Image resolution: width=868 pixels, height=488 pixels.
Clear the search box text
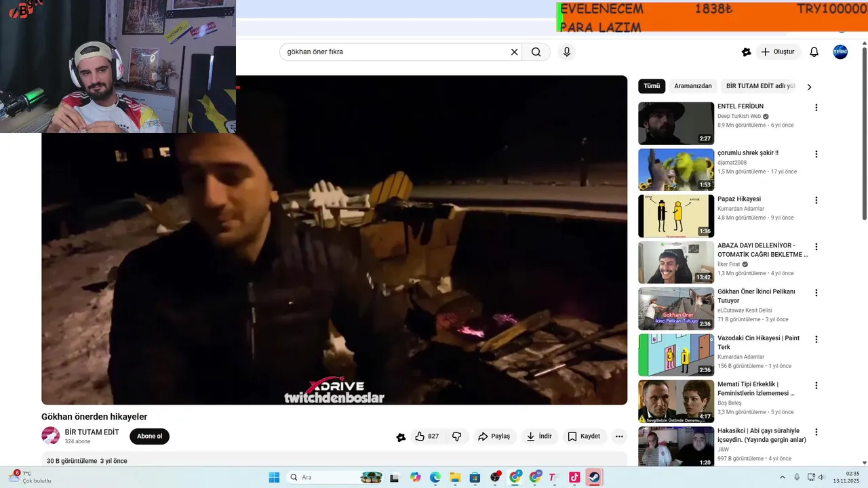[x=514, y=52]
